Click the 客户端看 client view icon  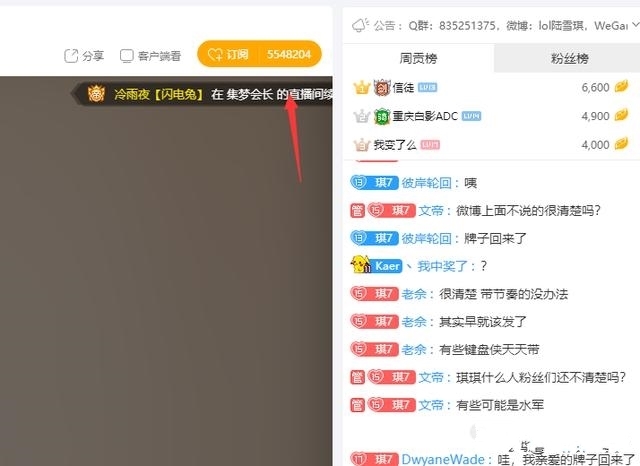pyautogui.click(x=126, y=56)
